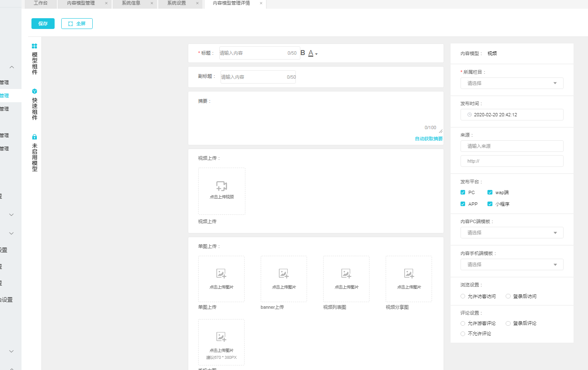This screenshot has width=588, height=370.
Task: Open the 内容手机端模板 dropdown
Action: (511, 264)
